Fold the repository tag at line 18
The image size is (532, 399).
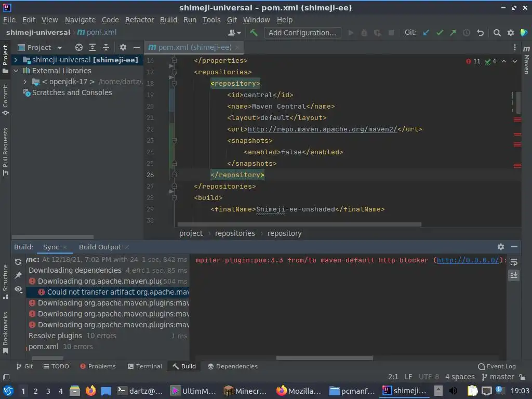(174, 83)
